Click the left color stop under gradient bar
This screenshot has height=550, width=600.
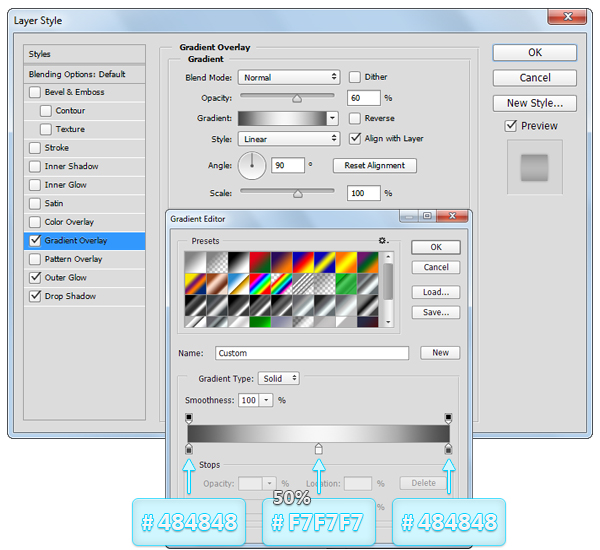point(189,449)
